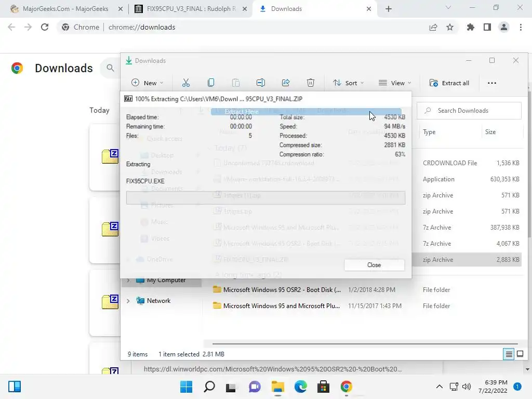Open Chat icon on taskbar
The height and width of the screenshot is (399, 532).
tap(255, 387)
